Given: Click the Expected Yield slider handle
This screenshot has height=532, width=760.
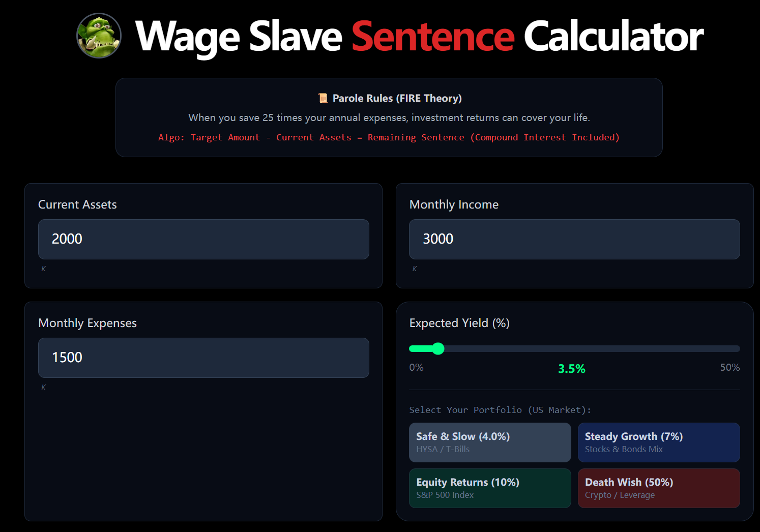Looking at the screenshot, I should 438,348.
